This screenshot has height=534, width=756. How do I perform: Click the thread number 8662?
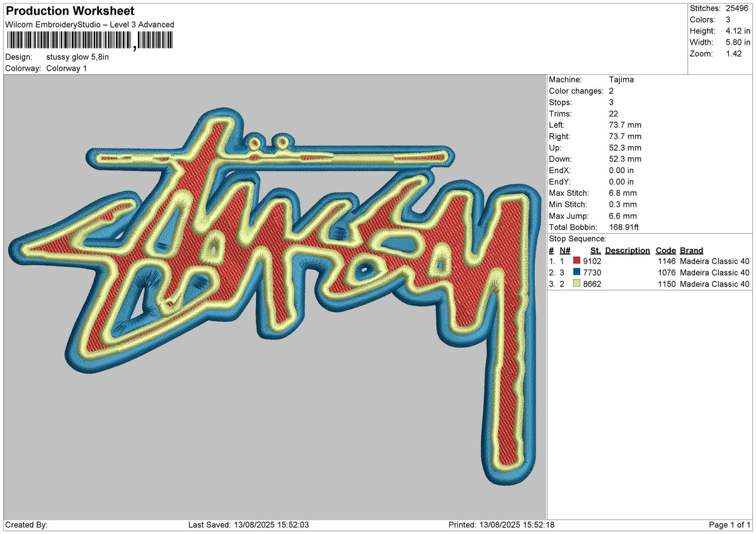click(593, 284)
